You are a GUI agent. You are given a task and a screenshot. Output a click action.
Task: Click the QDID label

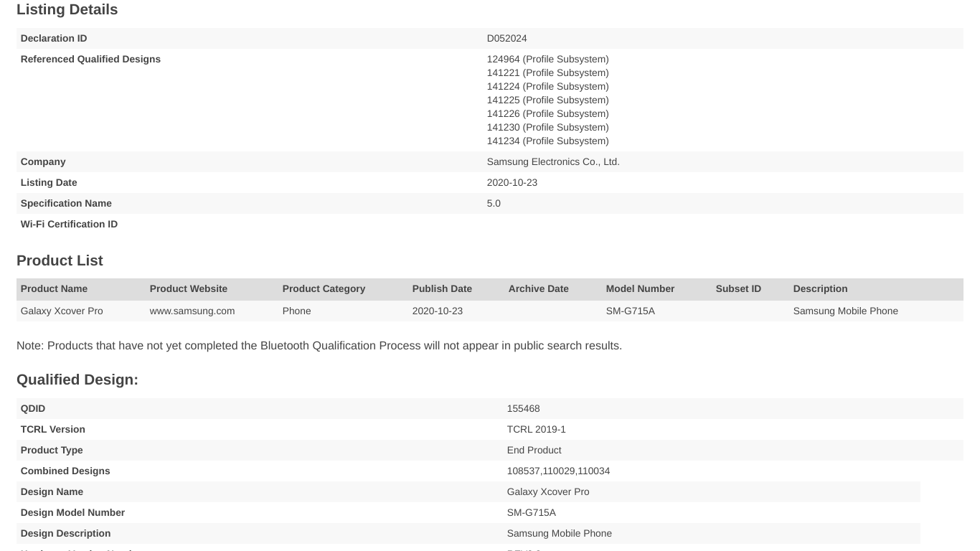(x=33, y=408)
